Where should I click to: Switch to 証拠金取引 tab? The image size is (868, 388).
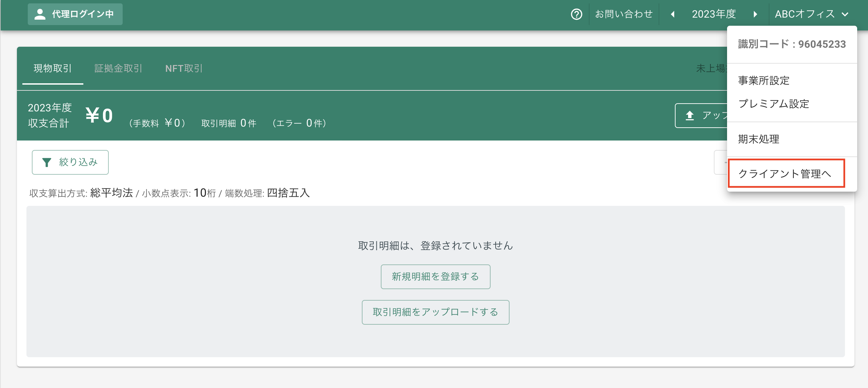pos(118,68)
